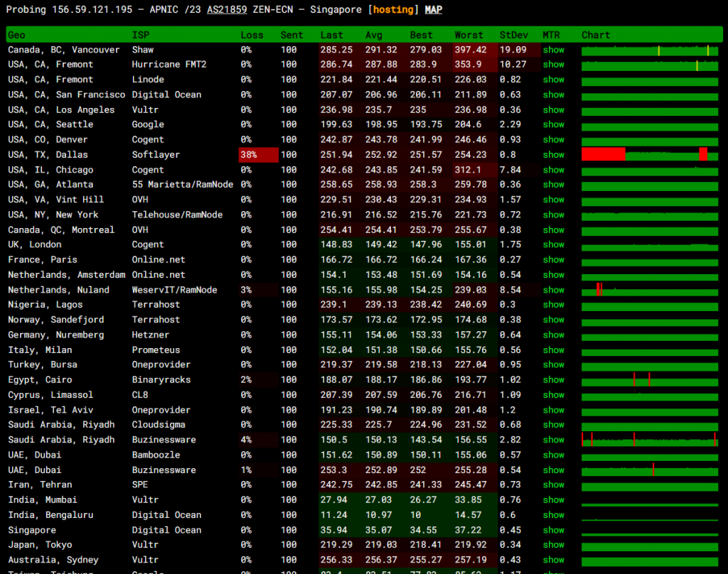Viewport: 728px width, 574px height.
Task: Show MTR for Amsterdam Online.net row
Action: click(x=553, y=275)
